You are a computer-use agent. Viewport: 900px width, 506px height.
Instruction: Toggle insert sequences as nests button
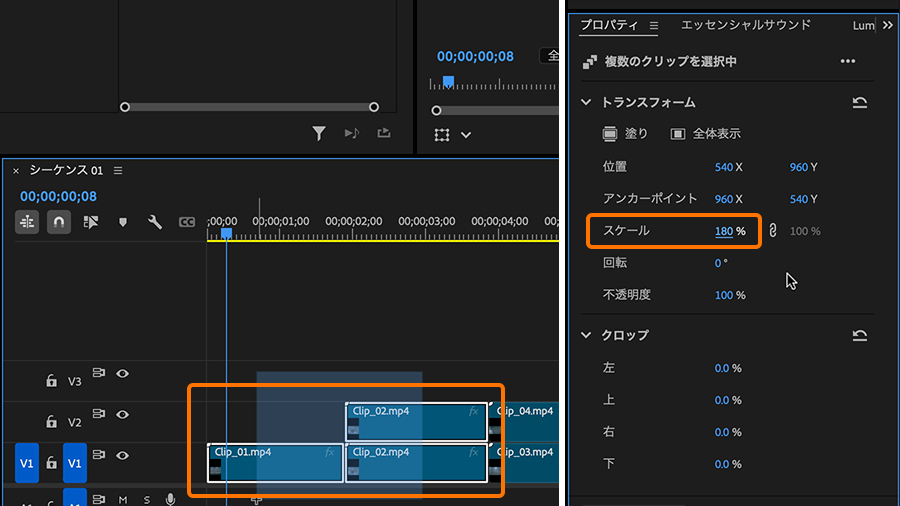27,222
